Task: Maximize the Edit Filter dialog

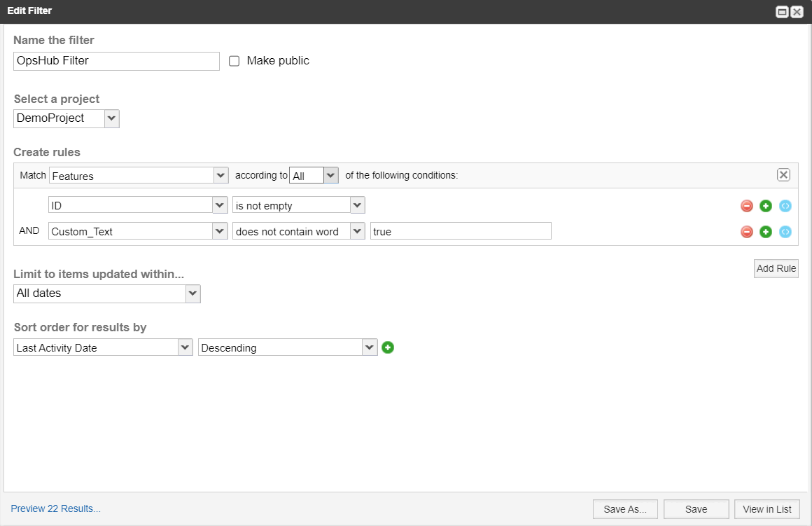Action: 782,12
